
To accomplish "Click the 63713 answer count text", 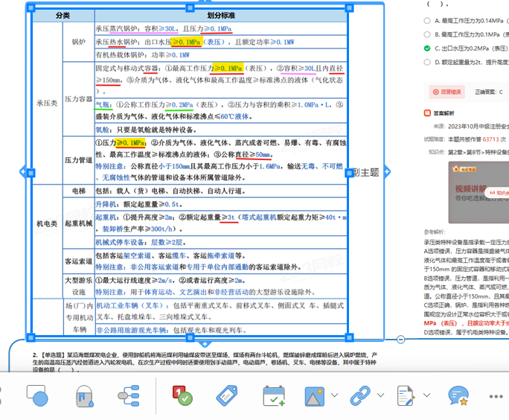I will click(490, 139).
